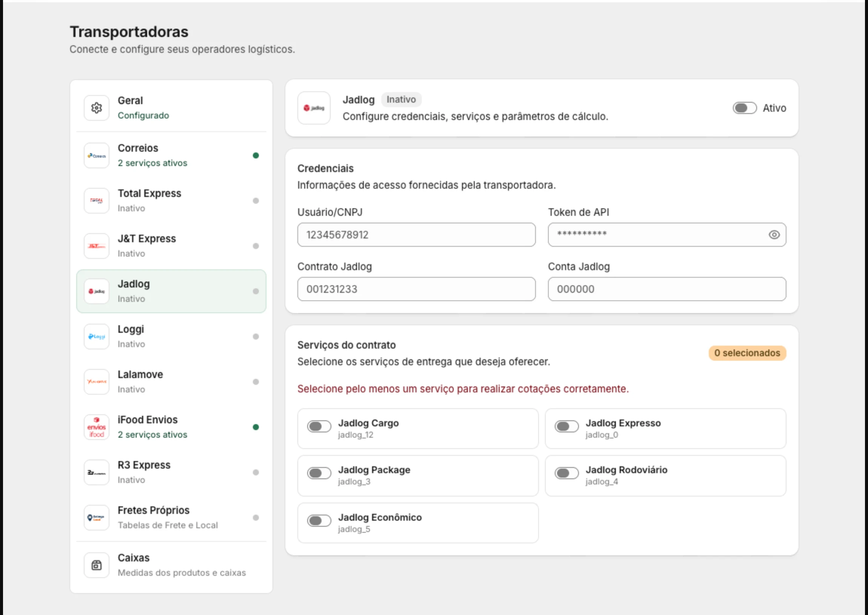Open R3 Express carrier settings
Screen dimensions: 868x615
coord(171,473)
